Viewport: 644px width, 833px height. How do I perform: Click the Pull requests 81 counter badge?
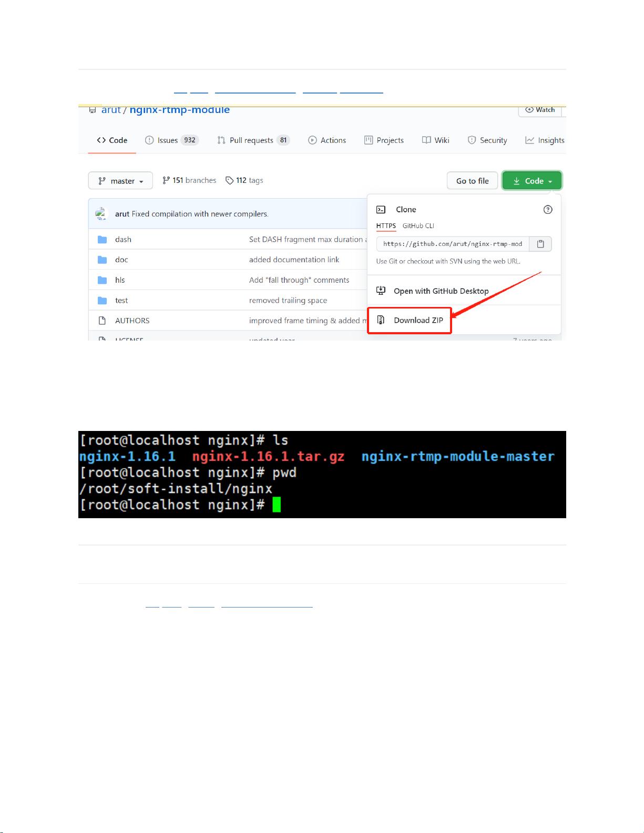point(283,140)
